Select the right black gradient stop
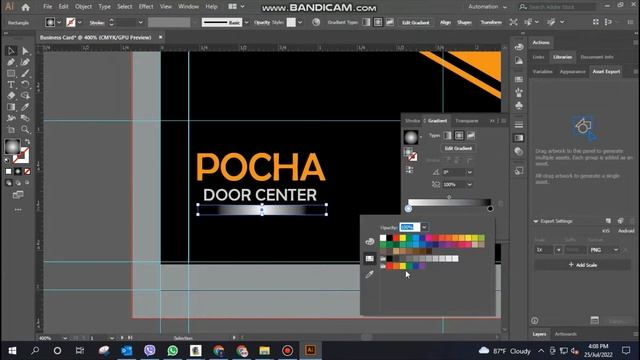 pos(490,209)
